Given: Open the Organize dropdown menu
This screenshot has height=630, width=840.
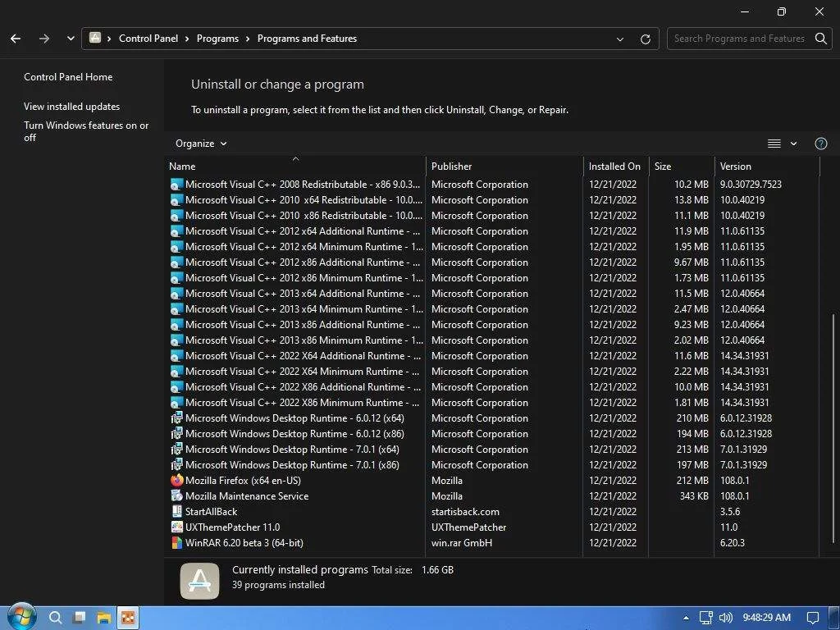Looking at the screenshot, I should pyautogui.click(x=202, y=144).
